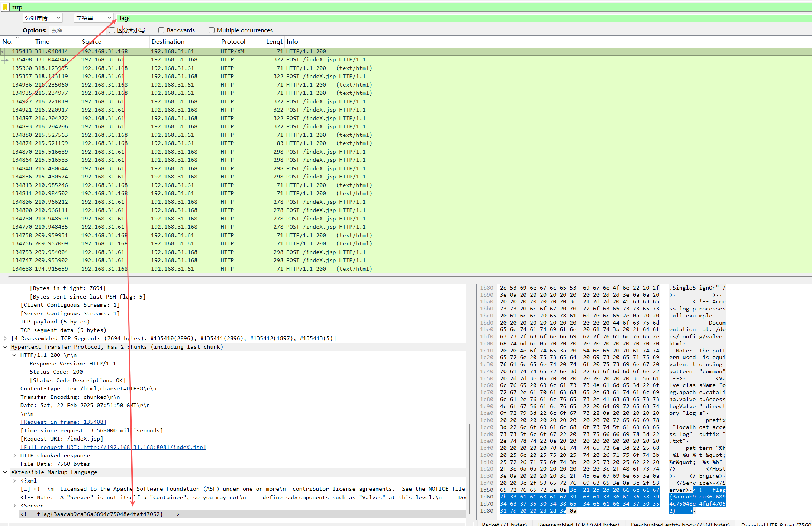Screen dimensions: 812x526
Task: Collapse the Hypertext Transfer Protocol section
Action: pos(6,347)
